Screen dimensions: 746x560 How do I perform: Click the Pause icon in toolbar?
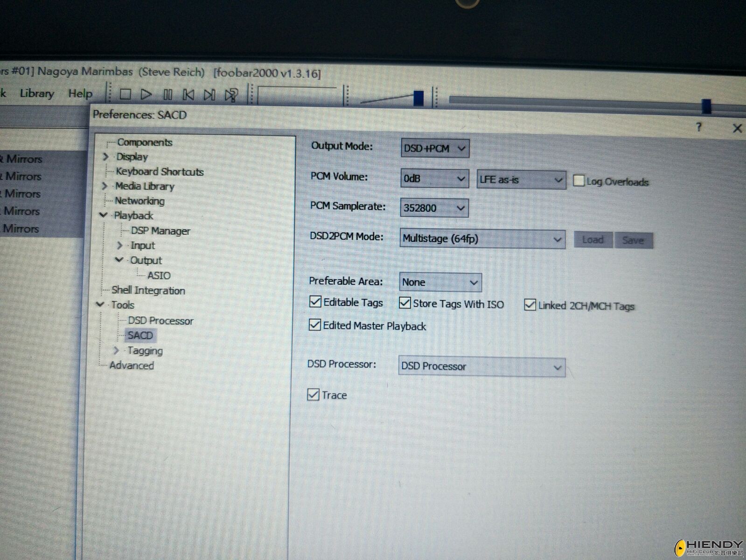168,95
